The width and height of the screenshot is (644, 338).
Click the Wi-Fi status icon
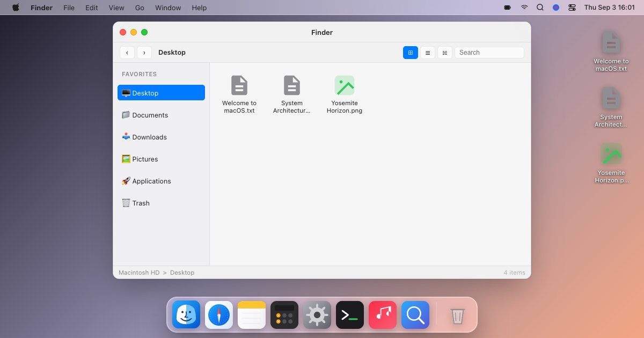tap(524, 8)
